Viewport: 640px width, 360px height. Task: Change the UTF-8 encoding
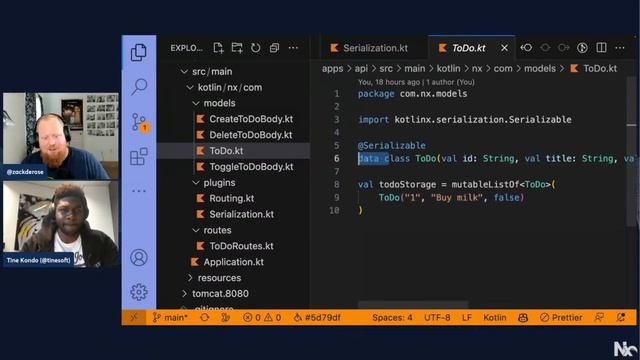coord(437,318)
